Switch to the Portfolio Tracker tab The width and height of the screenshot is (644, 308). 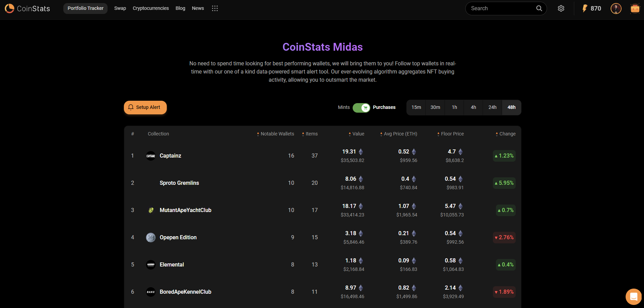[85, 8]
